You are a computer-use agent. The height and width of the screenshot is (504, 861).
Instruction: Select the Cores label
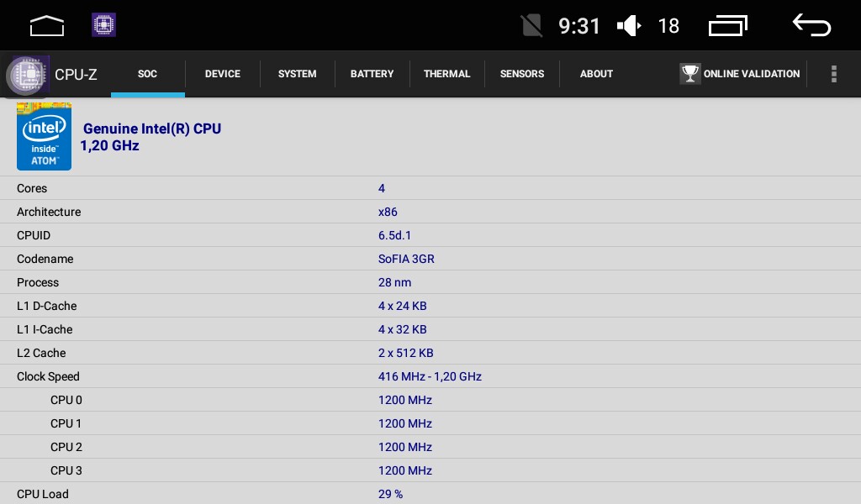point(32,188)
